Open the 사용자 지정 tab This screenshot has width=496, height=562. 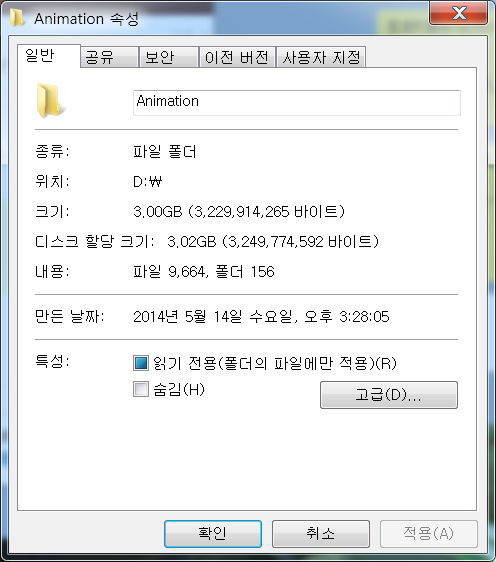coord(321,57)
